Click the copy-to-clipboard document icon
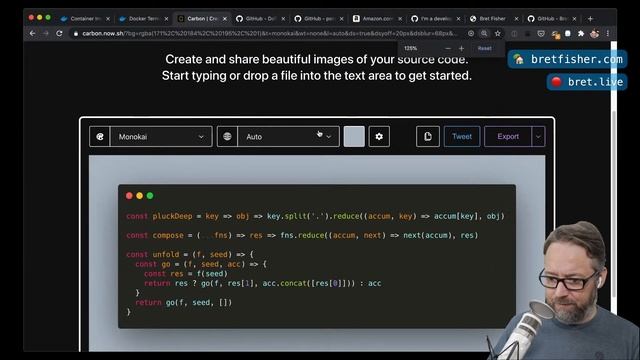 [428, 136]
